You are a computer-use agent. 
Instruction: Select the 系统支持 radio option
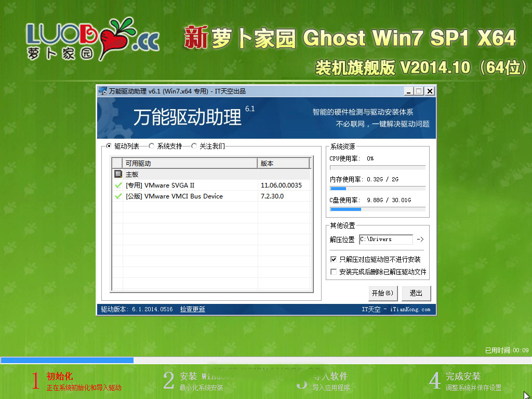(x=151, y=146)
